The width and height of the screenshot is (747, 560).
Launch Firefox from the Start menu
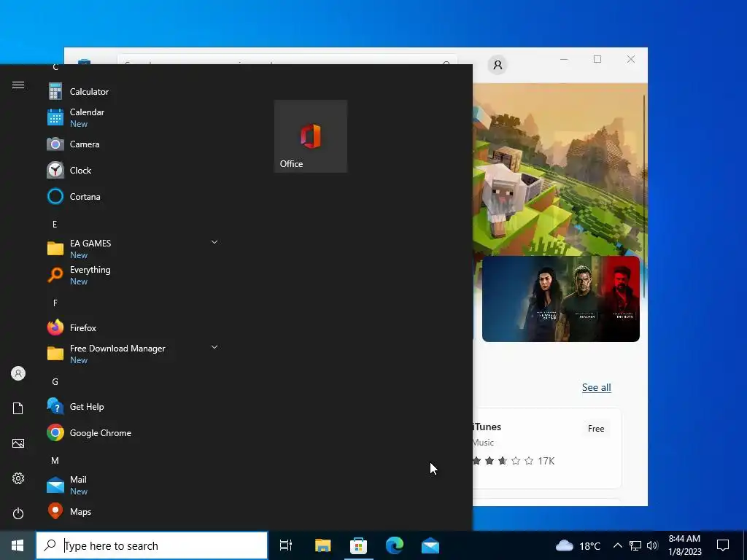click(133, 327)
